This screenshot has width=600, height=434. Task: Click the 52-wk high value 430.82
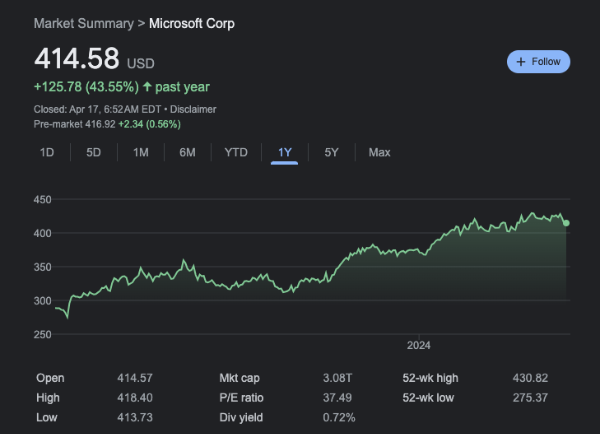click(530, 378)
